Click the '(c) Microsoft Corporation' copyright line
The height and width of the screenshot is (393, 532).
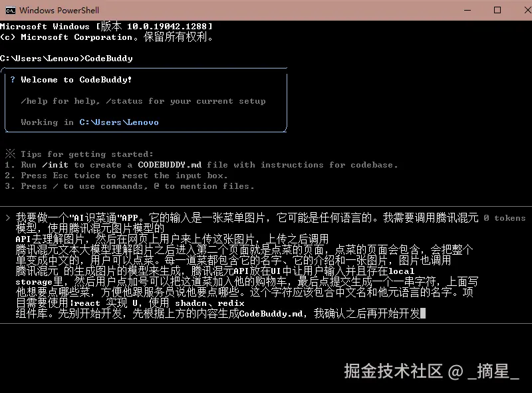[106, 37]
